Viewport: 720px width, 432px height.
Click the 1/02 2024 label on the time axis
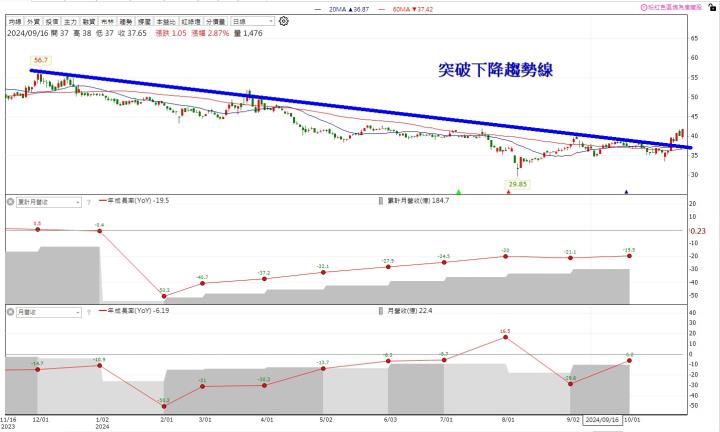[x=102, y=423]
